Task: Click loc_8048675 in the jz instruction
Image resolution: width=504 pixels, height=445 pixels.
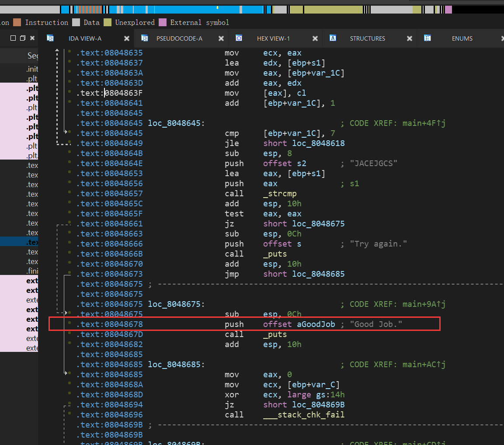Action: tap(318, 224)
